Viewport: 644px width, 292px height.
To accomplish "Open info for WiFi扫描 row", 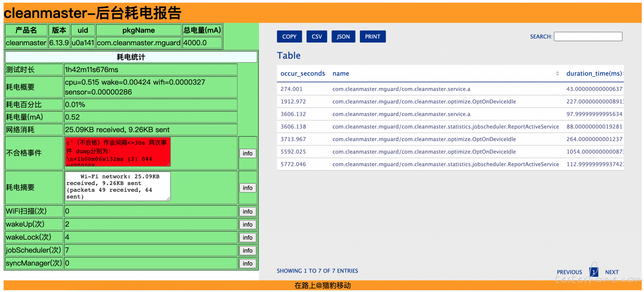I will click(248, 212).
